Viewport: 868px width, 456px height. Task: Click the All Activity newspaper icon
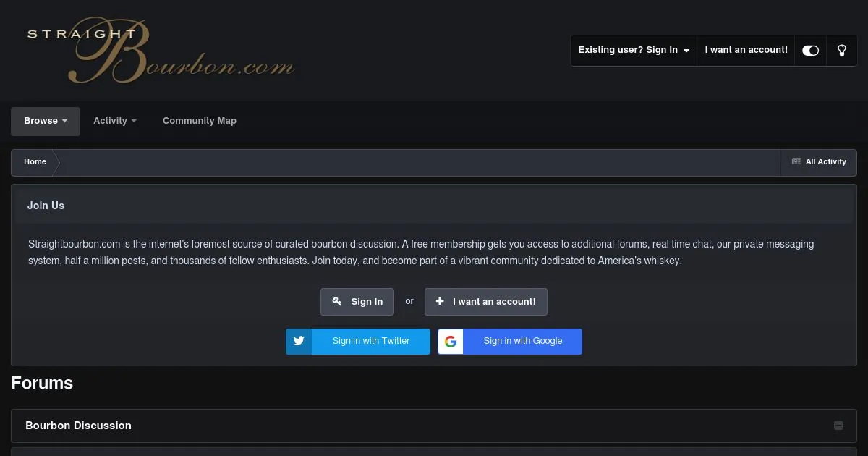796,161
